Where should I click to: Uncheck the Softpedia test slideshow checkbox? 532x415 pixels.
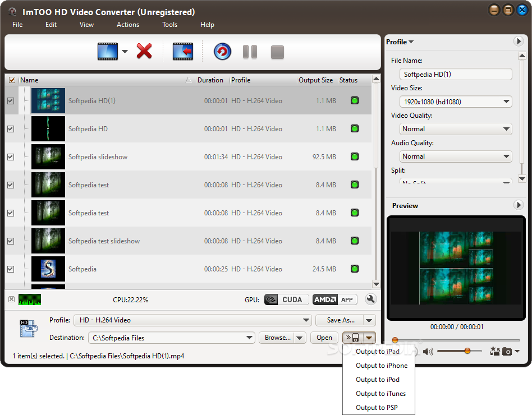(x=11, y=241)
